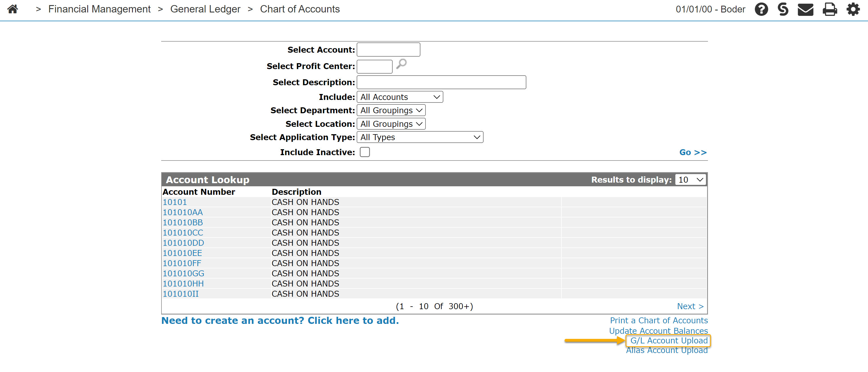
Task: Change the Results to display dropdown
Action: point(690,180)
